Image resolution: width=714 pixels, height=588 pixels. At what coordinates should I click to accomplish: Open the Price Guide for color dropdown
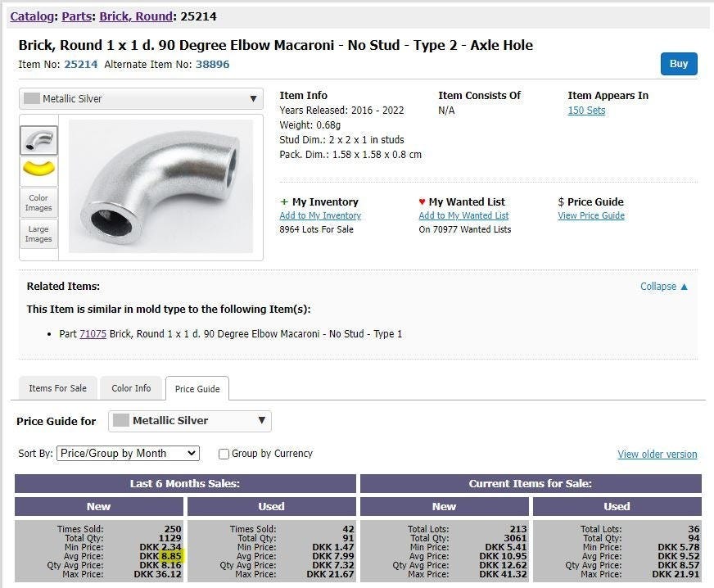pos(189,421)
